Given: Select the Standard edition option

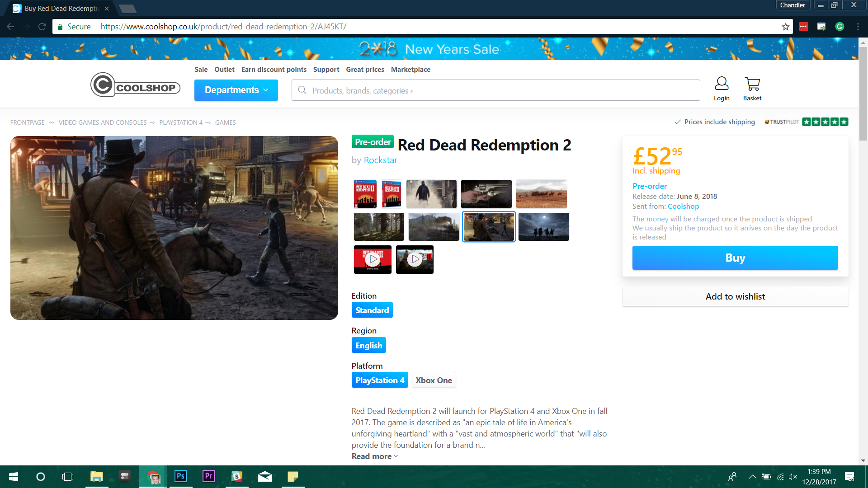Looking at the screenshot, I should (372, 310).
